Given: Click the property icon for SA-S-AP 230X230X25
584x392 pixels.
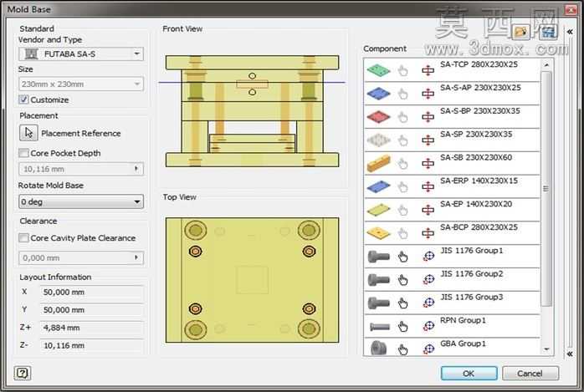Looking at the screenshot, I should [x=428, y=94].
